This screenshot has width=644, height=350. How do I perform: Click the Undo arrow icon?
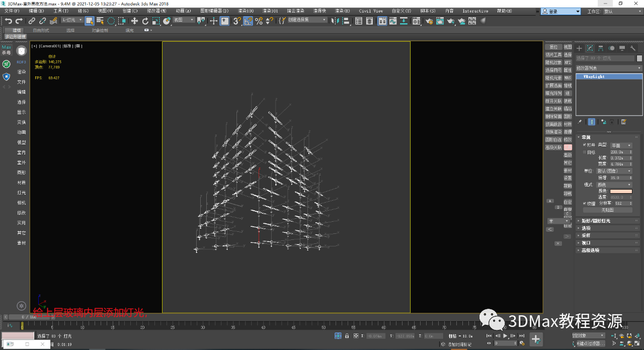(9, 21)
